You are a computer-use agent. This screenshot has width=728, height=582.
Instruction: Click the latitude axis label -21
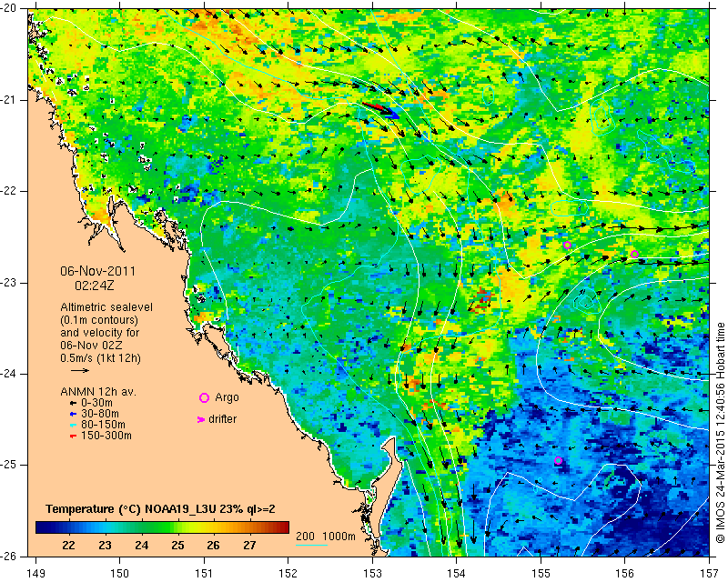pos(9,100)
